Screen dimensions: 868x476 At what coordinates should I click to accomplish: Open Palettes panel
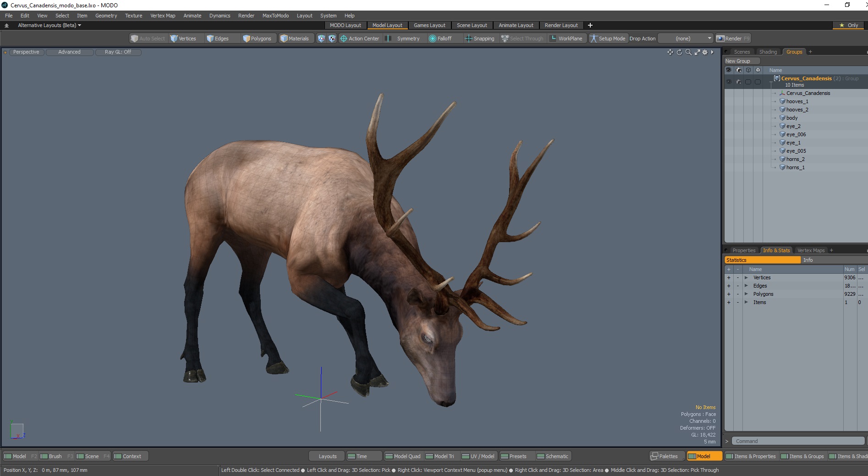pyautogui.click(x=667, y=456)
